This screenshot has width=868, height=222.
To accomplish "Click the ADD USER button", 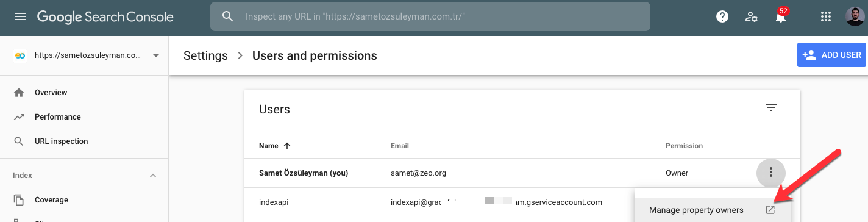I will point(832,55).
